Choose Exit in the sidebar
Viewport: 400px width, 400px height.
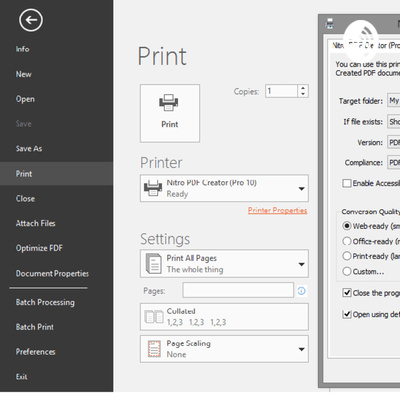tap(21, 377)
